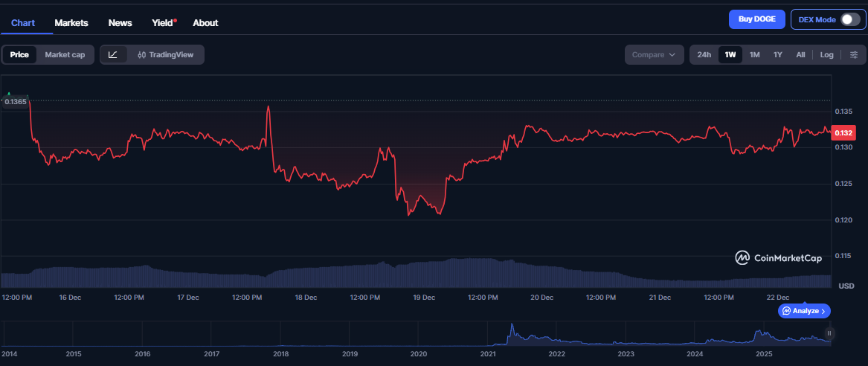Click the 0.132 current price label
868x366 pixels.
(x=844, y=133)
